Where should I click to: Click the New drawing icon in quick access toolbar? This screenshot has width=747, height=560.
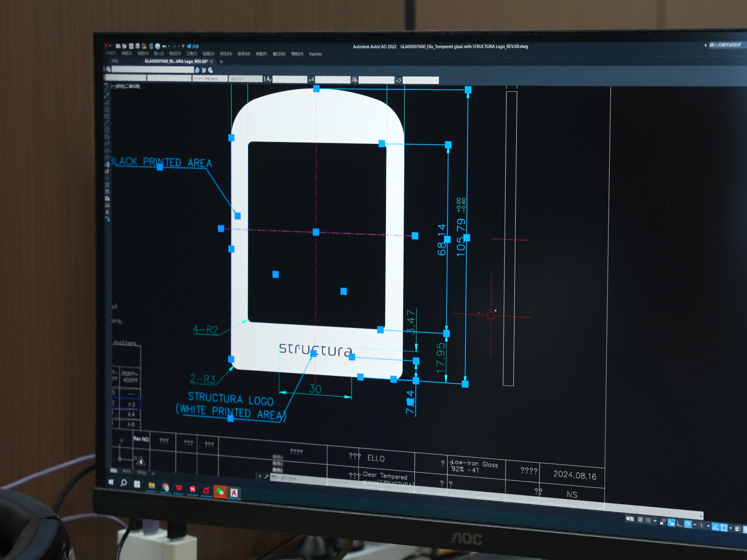coord(118,46)
